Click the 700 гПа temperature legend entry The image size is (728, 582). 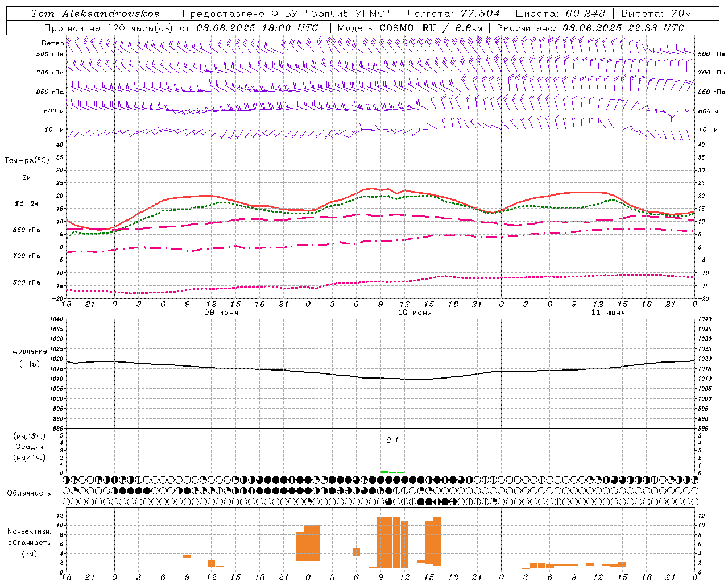[x=26, y=256]
